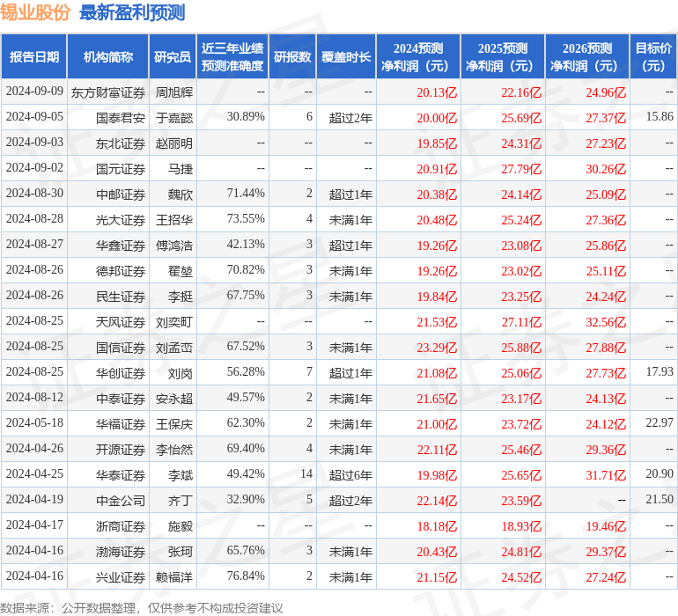678x616 pixels.
Task: Click analyst name 周旭辉
Action: 174,92
